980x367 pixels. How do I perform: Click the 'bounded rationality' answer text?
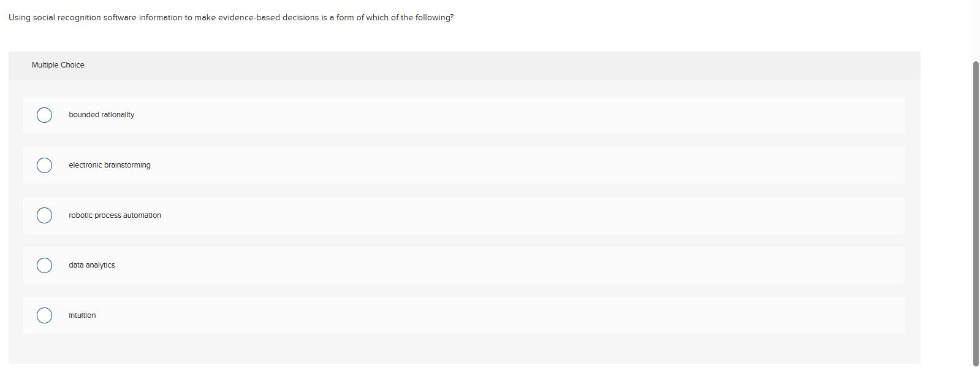pos(101,115)
